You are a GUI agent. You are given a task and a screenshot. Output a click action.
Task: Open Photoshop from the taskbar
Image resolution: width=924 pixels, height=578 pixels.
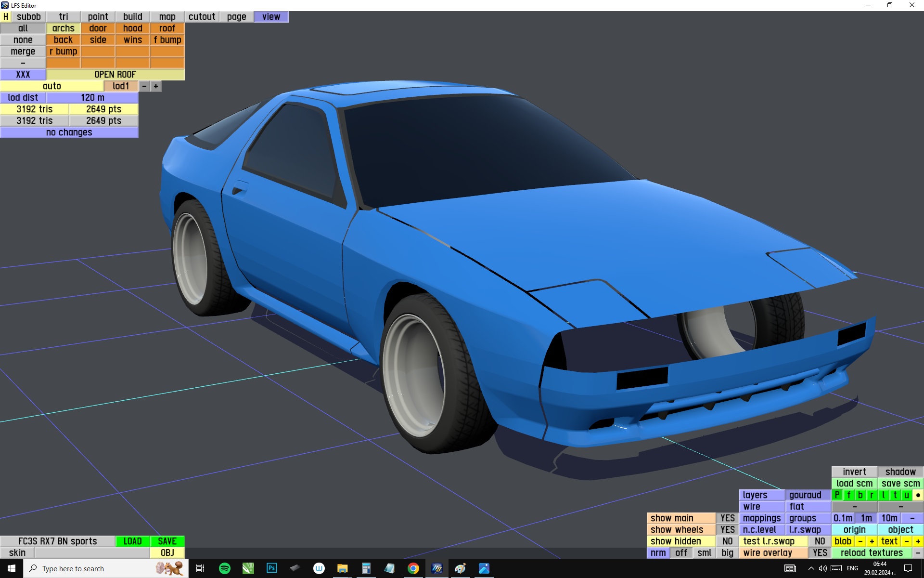pyautogui.click(x=271, y=568)
